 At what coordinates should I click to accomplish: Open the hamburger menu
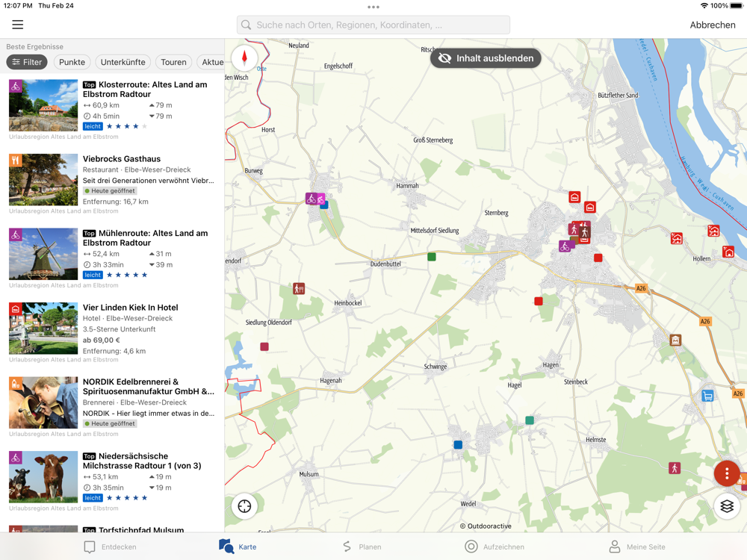click(x=18, y=25)
